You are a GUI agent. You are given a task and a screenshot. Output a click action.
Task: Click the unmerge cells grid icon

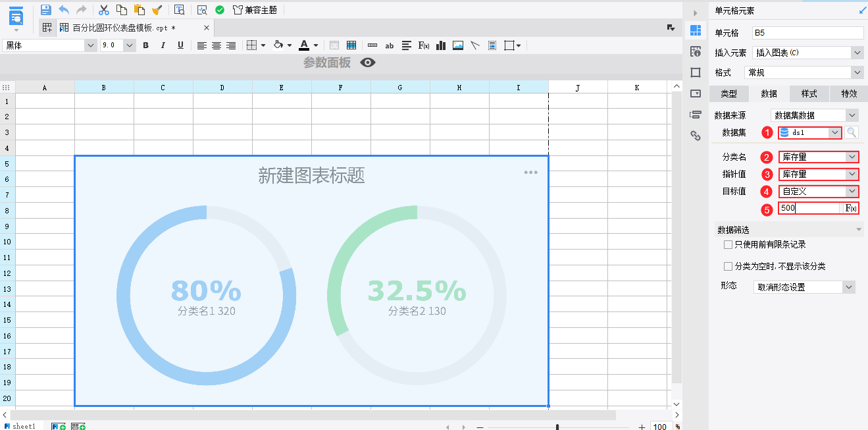tap(351, 45)
